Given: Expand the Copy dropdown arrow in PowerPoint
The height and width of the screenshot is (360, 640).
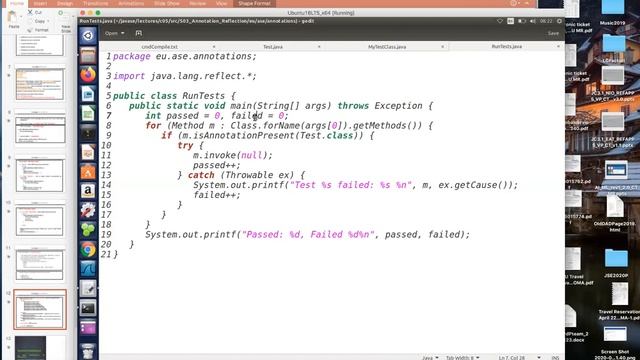Looking at the screenshot, I should click(x=49, y=21).
